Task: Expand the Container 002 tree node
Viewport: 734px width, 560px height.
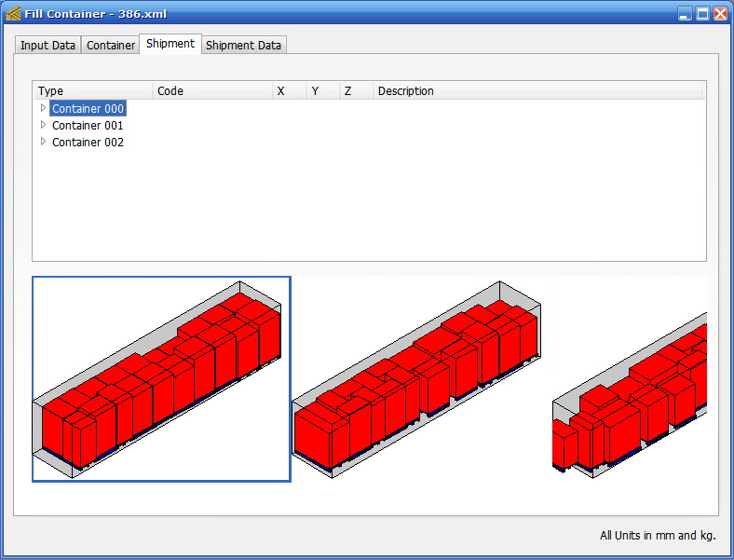Action: (x=43, y=142)
